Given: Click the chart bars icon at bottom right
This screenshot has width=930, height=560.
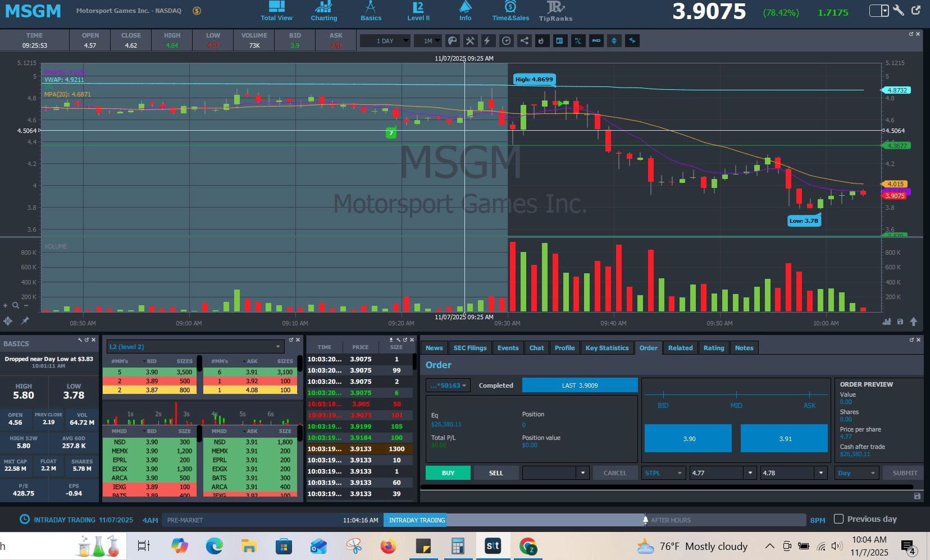Looking at the screenshot, I should tap(887, 322).
